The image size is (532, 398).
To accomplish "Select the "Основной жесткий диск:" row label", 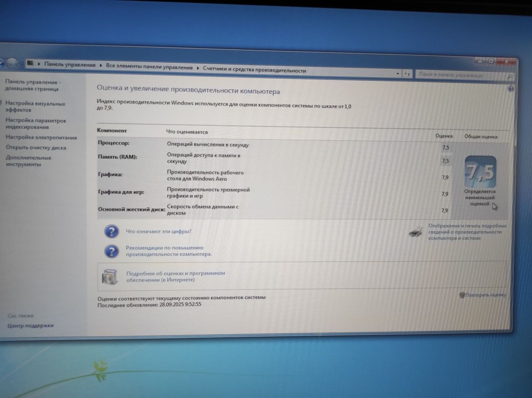I will (x=132, y=209).
